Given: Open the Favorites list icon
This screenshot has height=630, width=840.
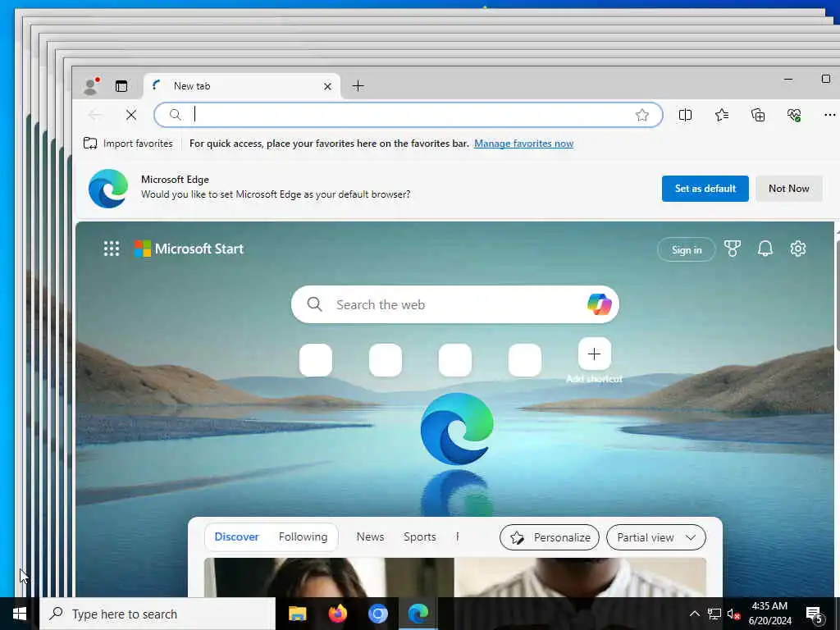Looking at the screenshot, I should (722, 115).
